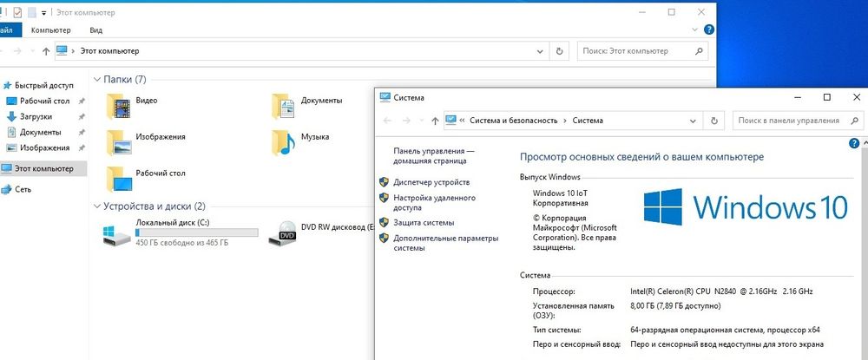Open the Музыка folder icon
Viewport: 868px width, 360px height.
(x=283, y=142)
